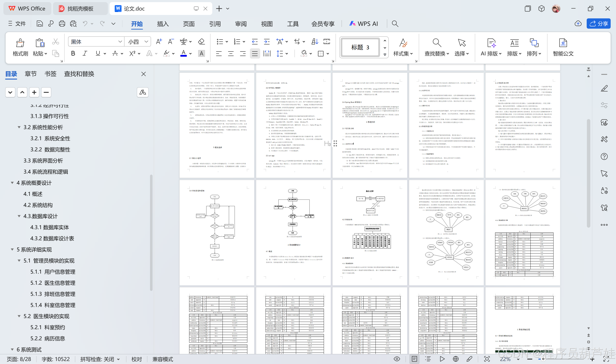The image size is (616, 364).
Task: Click the Clear formatting eraser icon
Action: (x=201, y=42)
